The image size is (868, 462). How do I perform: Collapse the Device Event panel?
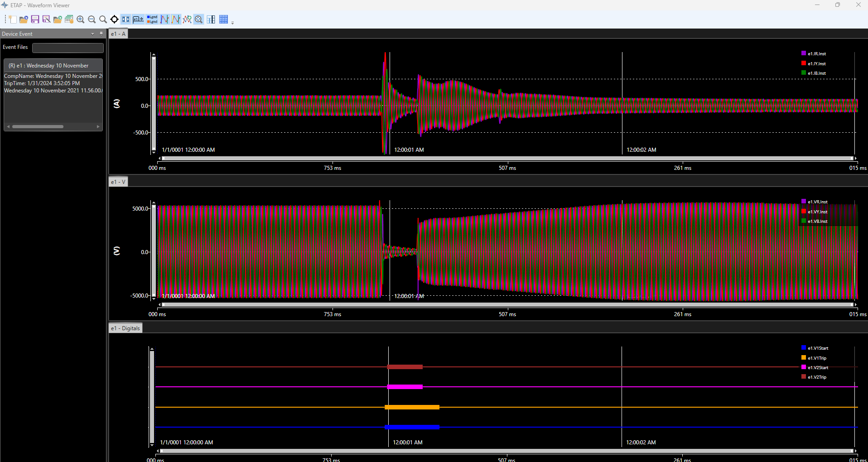(92, 34)
